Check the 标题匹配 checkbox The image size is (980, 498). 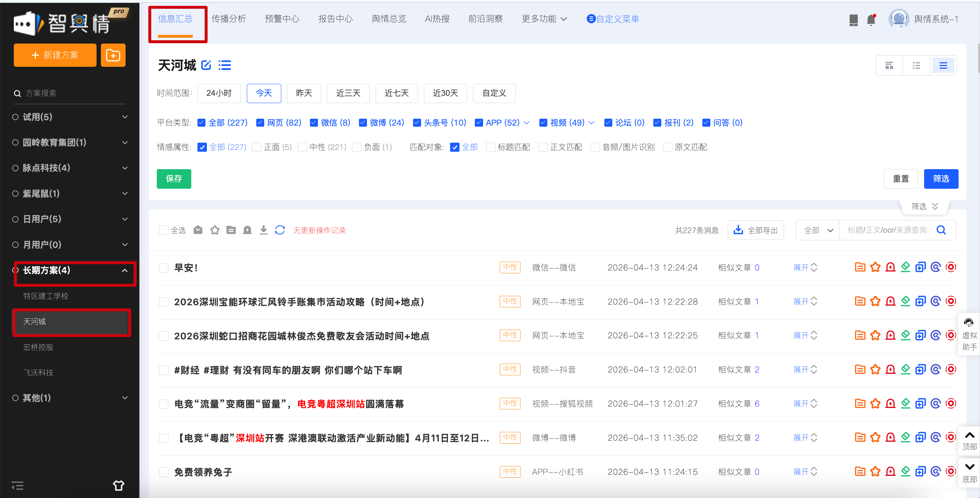(x=491, y=147)
